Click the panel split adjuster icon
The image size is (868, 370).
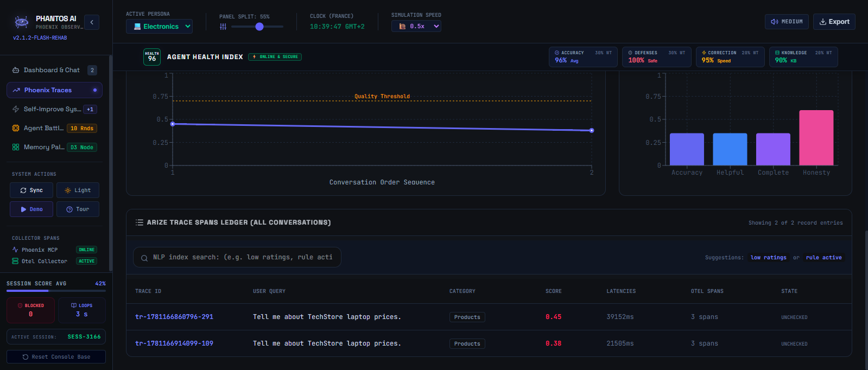coord(223,27)
